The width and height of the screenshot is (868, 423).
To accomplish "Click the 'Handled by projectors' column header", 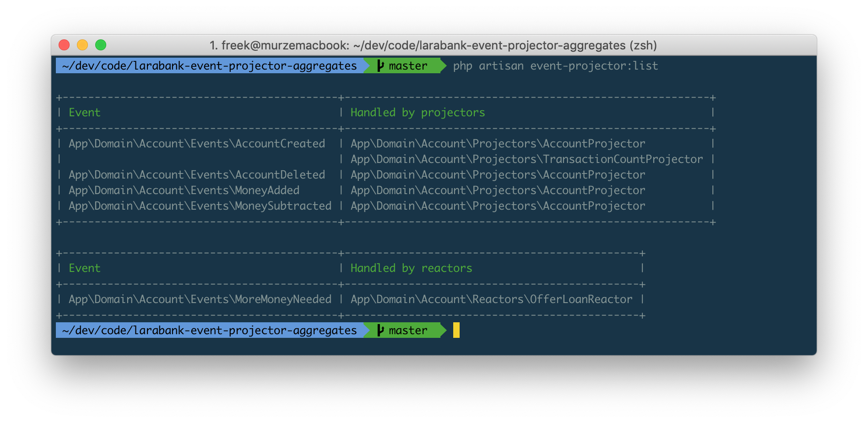I will 418,113.
